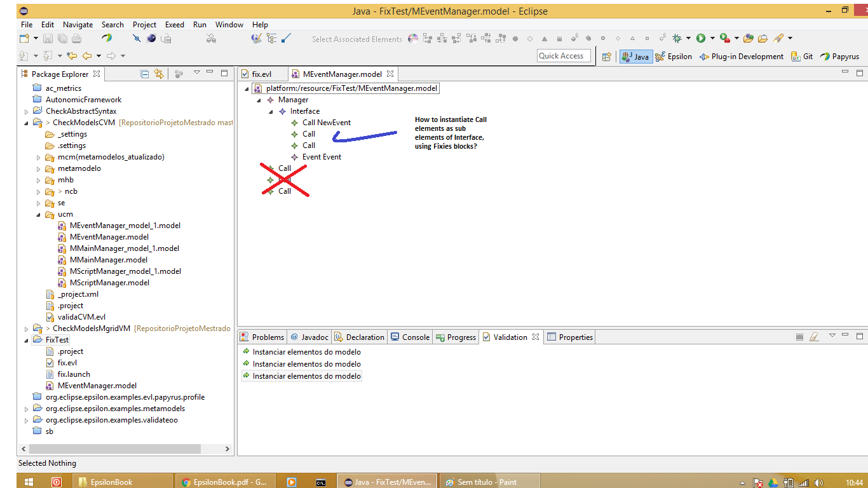The height and width of the screenshot is (488, 868).
Task: Open the Windows Start button
Action: pos(29,482)
